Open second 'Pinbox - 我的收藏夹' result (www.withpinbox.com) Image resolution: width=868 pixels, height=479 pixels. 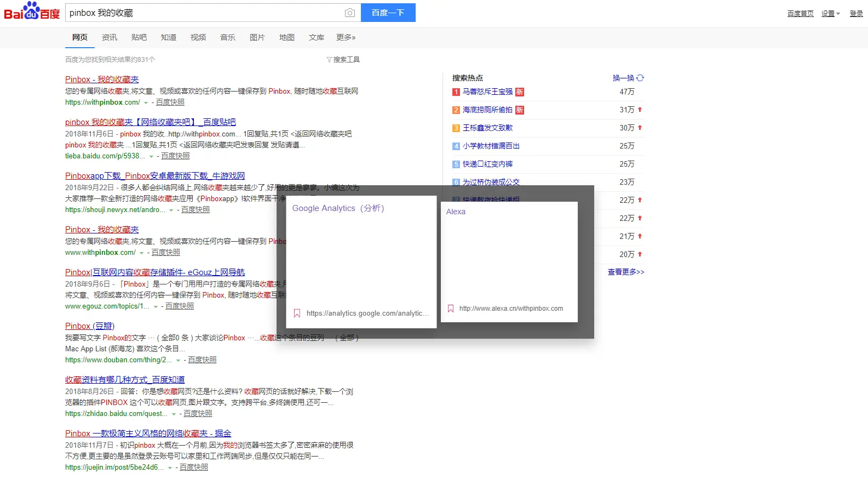click(x=102, y=230)
